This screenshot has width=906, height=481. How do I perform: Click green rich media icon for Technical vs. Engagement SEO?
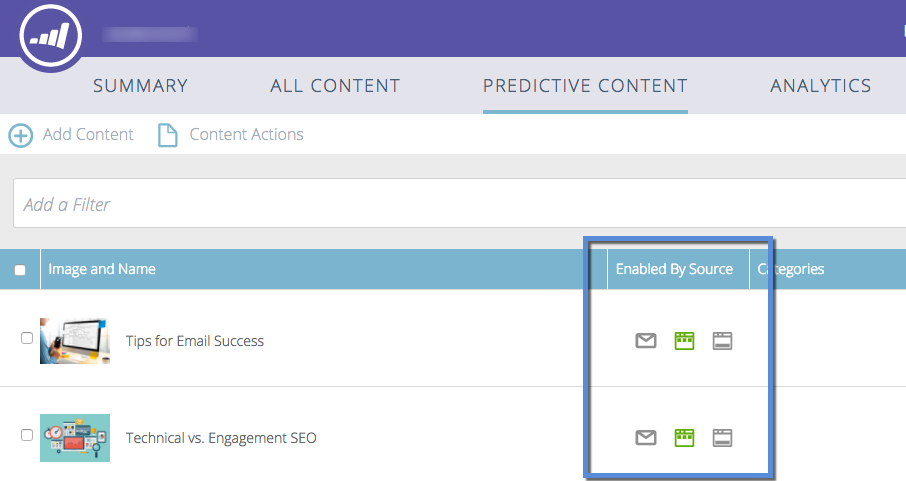click(684, 438)
